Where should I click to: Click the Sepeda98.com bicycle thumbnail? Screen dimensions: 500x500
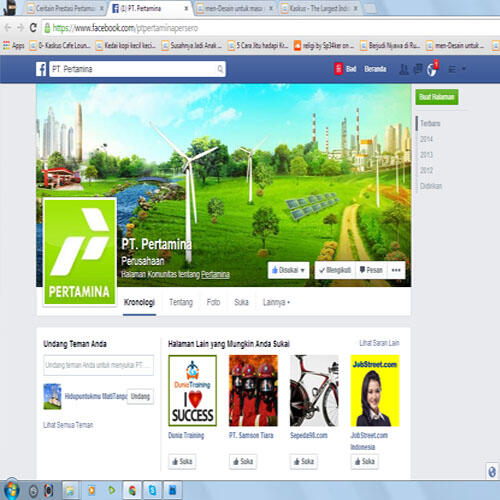coord(314,391)
